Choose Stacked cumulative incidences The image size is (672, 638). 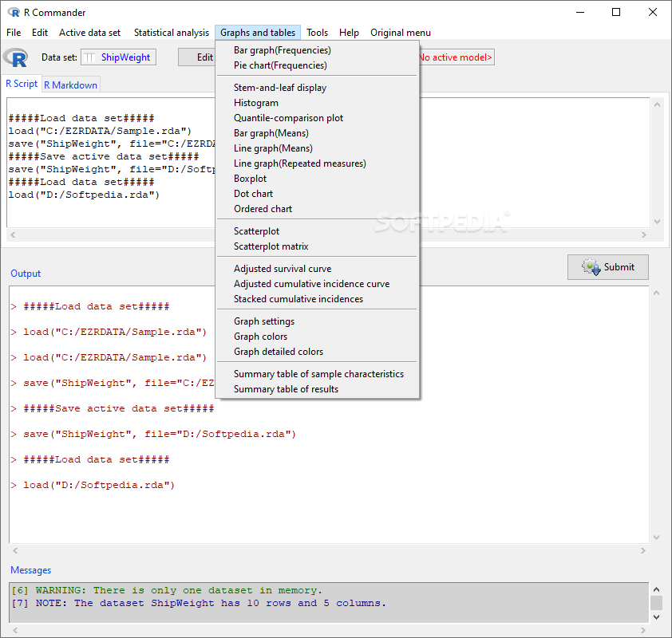tap(317, 299)
